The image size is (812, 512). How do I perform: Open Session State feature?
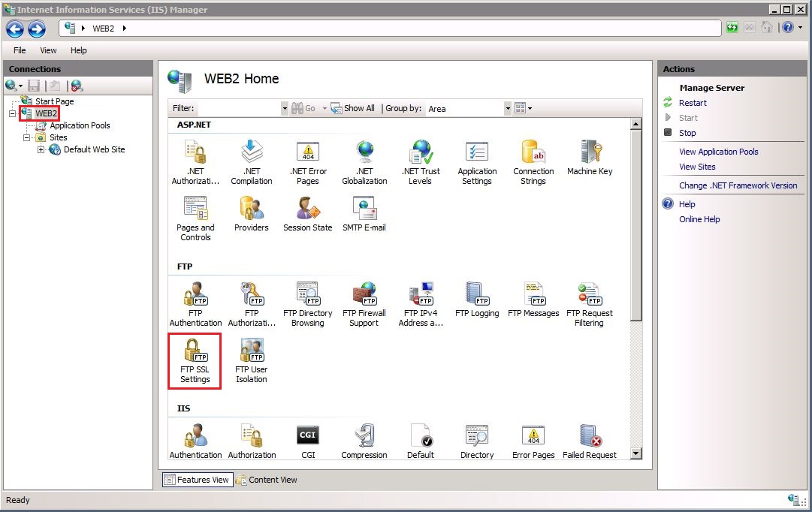point(307,215)
